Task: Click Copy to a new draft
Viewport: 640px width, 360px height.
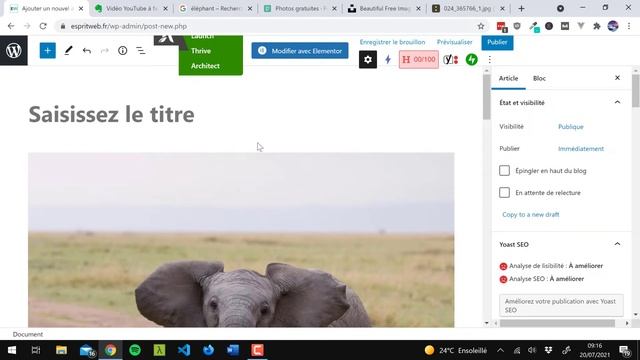Action: pyautogui.click(x=531, y=214)
